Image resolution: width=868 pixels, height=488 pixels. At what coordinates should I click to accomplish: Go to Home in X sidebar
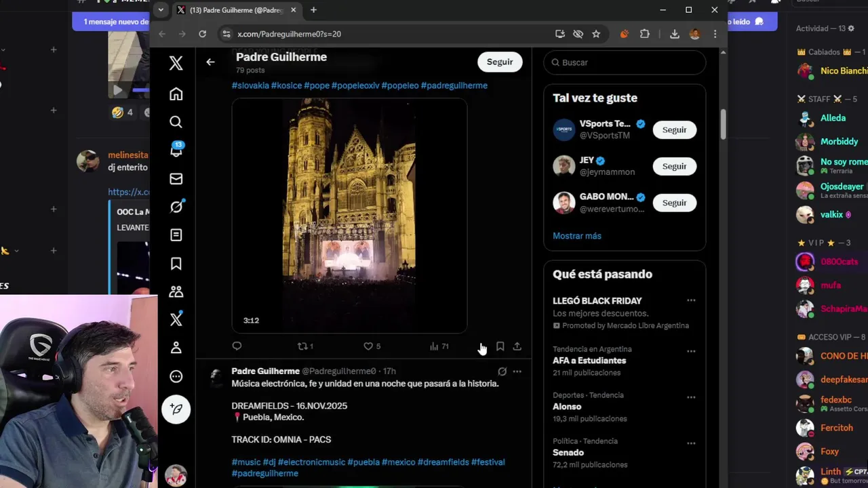click(176, 94)
